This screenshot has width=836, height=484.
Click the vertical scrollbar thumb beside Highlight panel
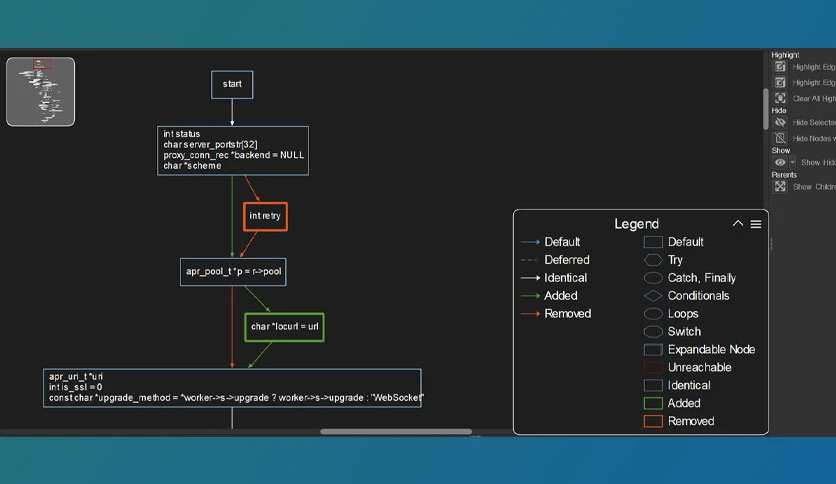[766, 109]
